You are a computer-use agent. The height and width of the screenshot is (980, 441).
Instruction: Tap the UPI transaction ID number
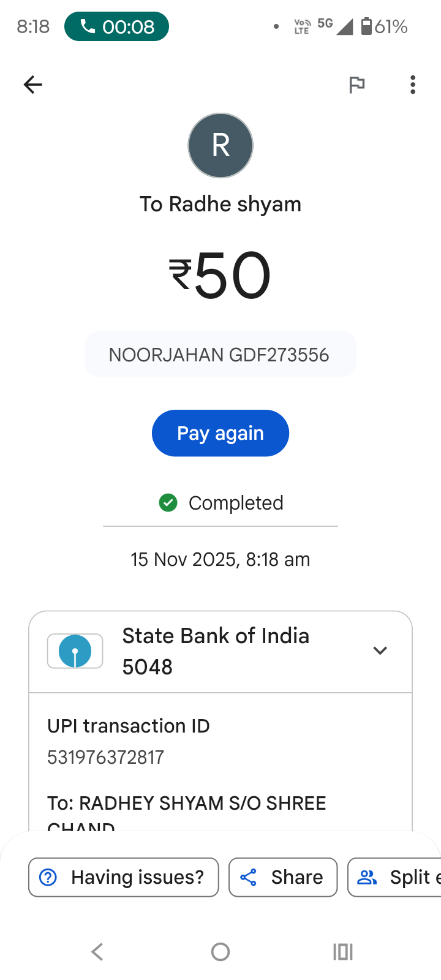coord(106,758)
